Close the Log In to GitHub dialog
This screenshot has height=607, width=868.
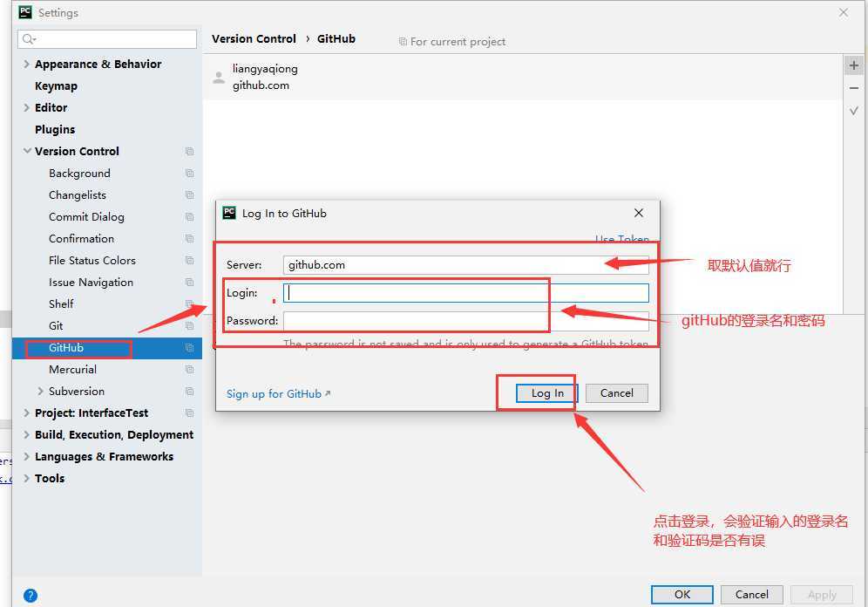638,213
